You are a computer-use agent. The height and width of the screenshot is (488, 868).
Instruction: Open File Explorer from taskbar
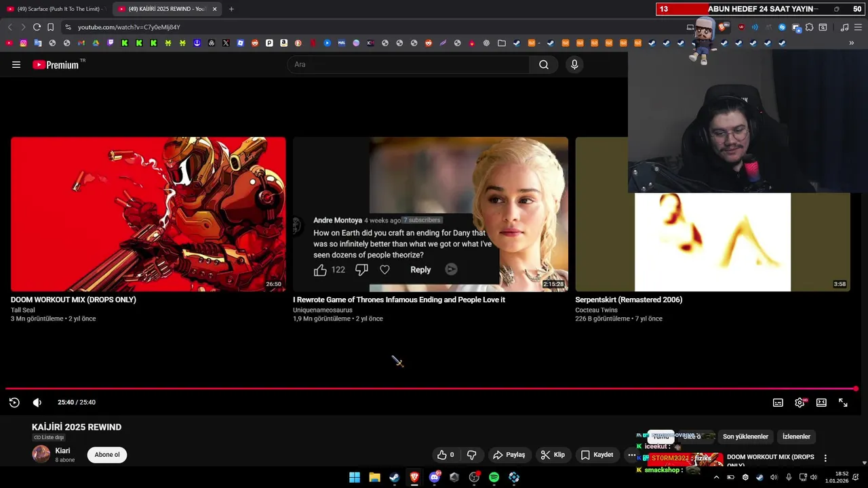click(374, 477)
